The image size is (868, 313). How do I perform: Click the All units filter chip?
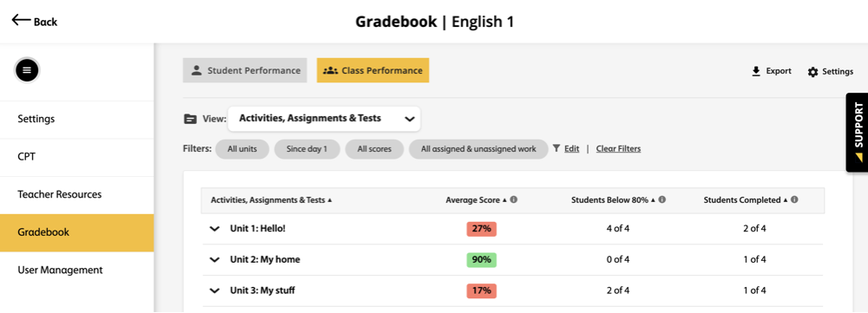coord(242,149)
